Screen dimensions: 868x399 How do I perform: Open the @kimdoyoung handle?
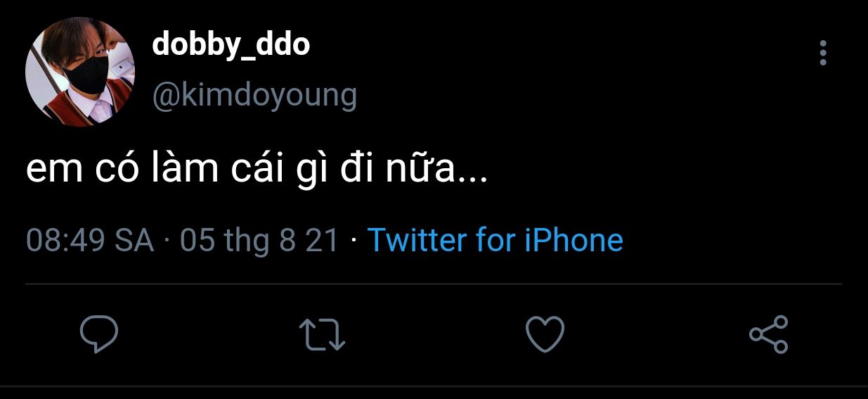tap(254, 94)
